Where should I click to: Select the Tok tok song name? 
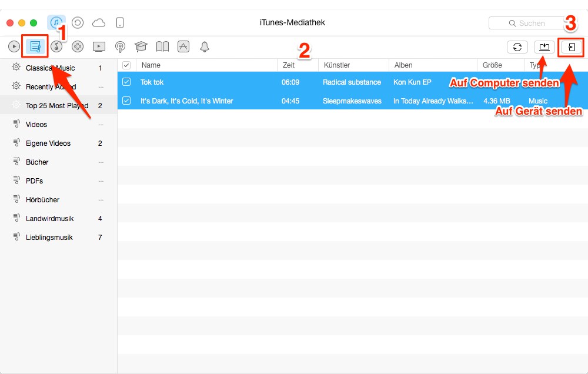coord(152,82)
